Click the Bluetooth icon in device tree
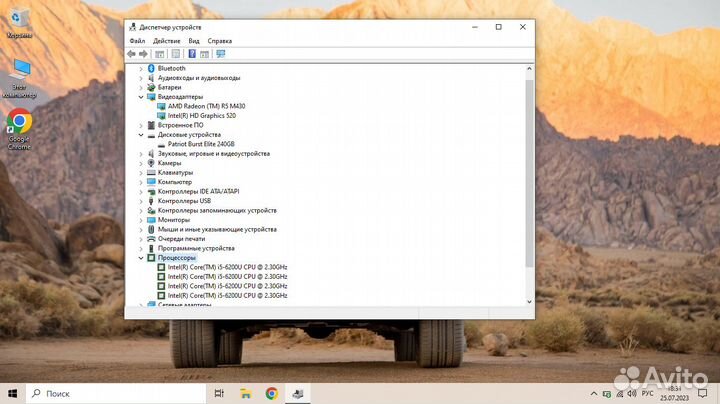The image size is (720, 404). tap(151, 68)
